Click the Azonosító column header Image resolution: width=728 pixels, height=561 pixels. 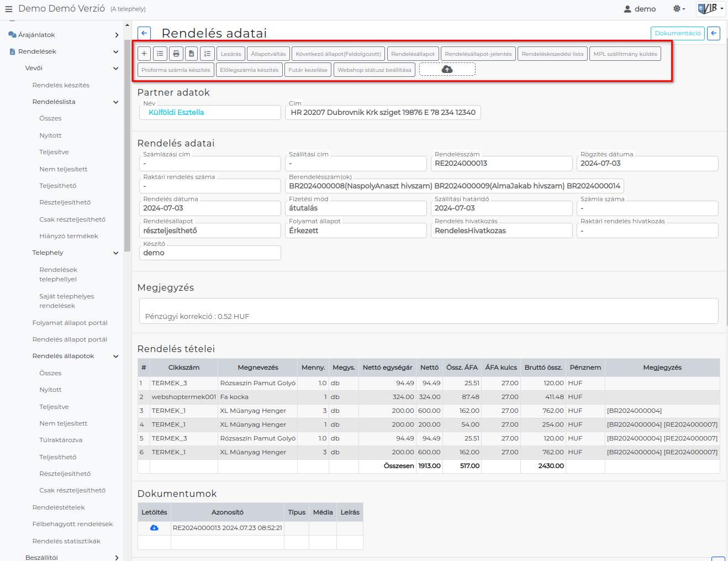228,512
